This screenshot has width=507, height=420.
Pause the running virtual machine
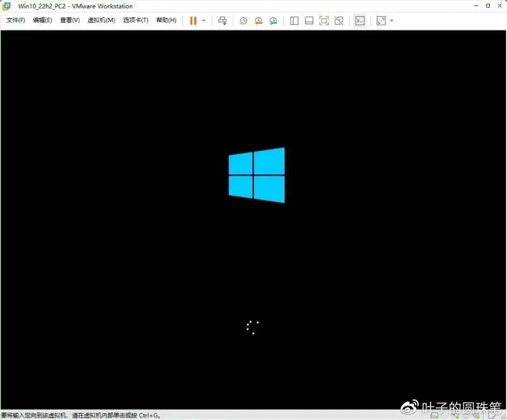(x=193, y=20)
